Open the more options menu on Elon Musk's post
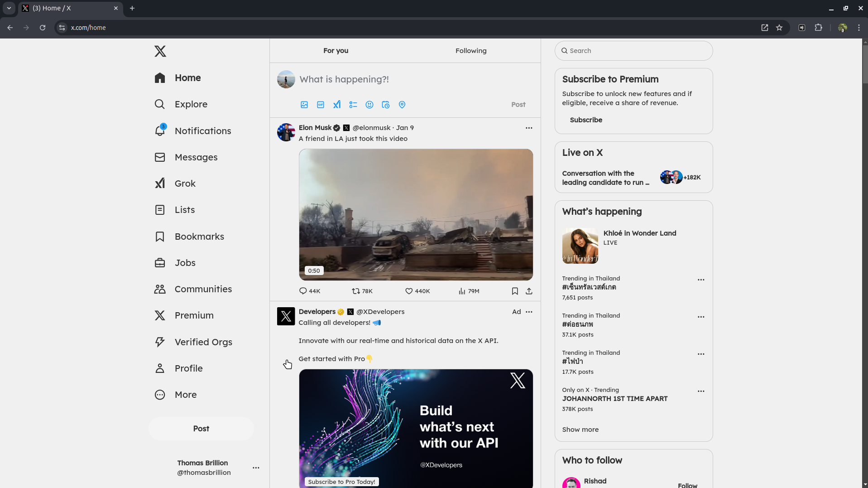Screen dimensions: 868x488 click(529, 128)
